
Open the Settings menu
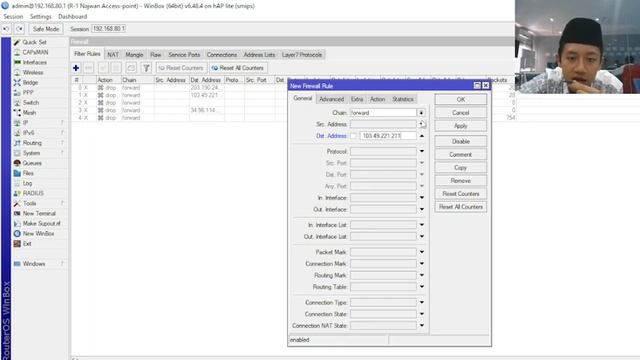[x=40, y=17]
